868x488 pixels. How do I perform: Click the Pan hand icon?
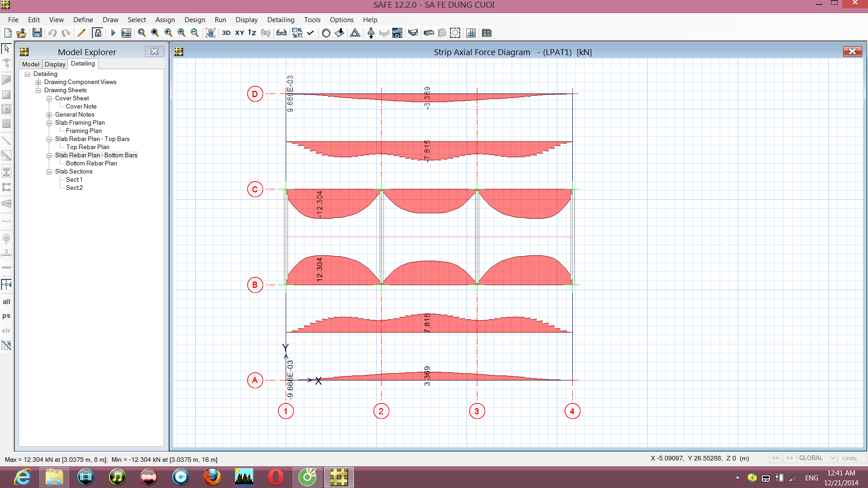tap(210, 33)
